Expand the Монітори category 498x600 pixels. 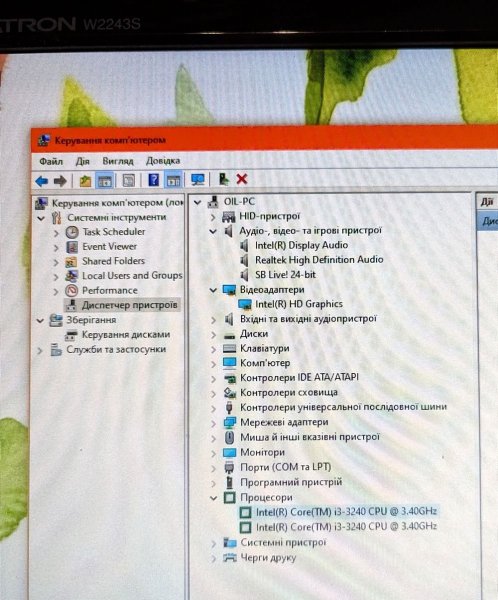click(x=214, y=453)
